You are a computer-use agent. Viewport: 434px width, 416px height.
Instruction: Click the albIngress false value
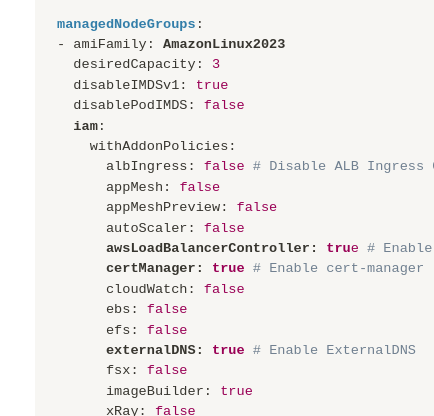tap(224, 166)
